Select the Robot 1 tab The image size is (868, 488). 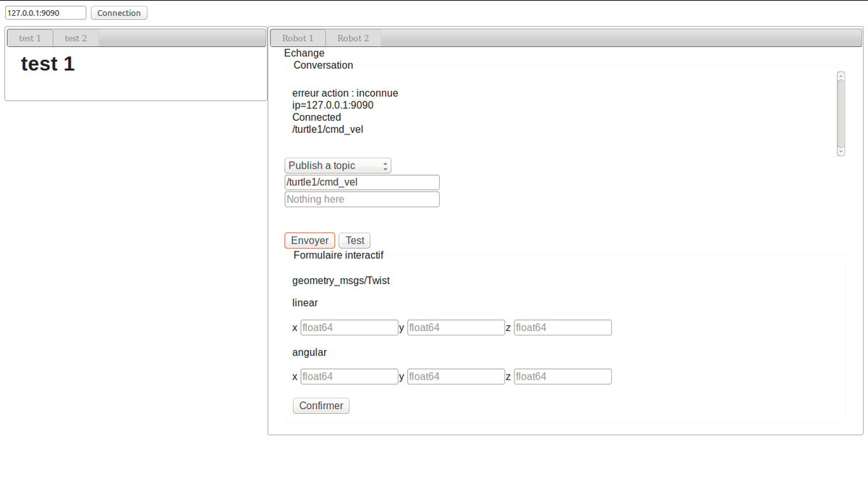297,38
